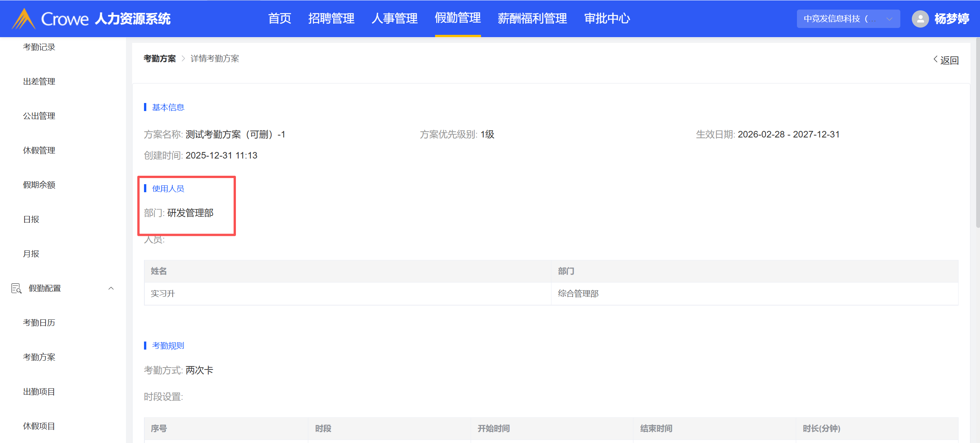Click the user avatar icon
980x443 pixels.
[920, 19]
